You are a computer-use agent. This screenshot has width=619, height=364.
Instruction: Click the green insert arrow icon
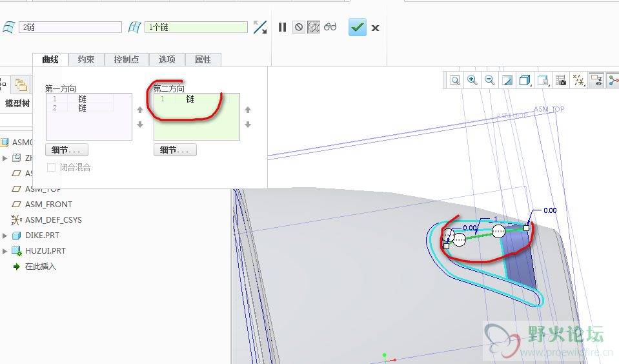coord(16,267)
